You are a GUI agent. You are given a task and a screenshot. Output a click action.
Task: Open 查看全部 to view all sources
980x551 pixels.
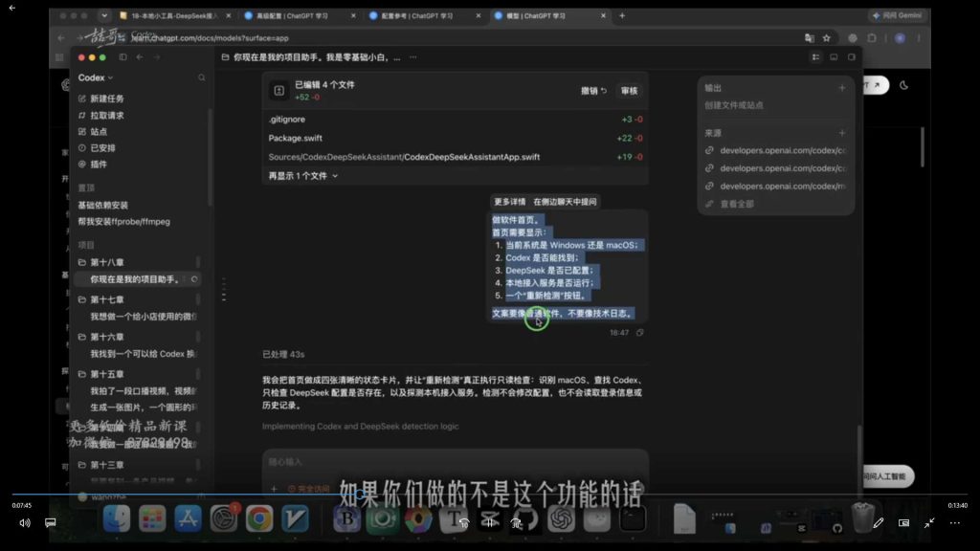[737, 205]
